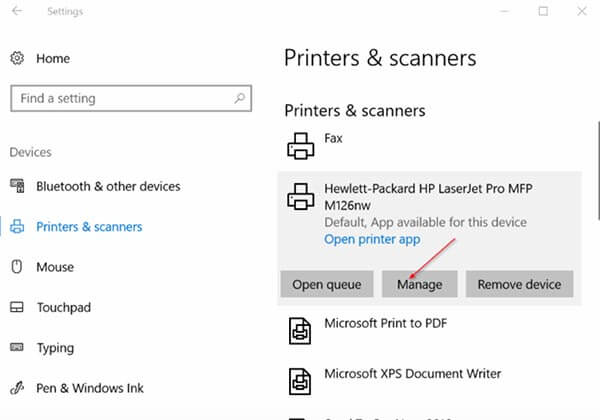
Task: Open Bluetooth & other devices settings
Action: pyautogui.click(x=108, y=186)
